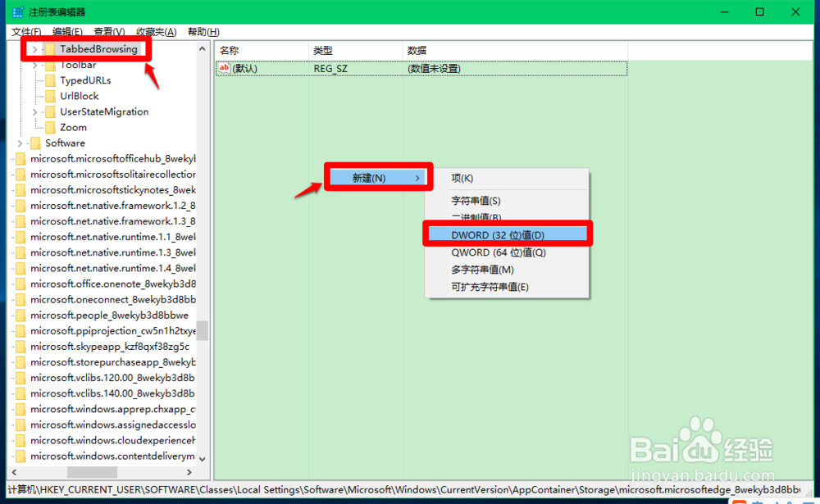Click the UserStateMigration folder icon
The height and width of the screenshot is (504, 820).
50,111
